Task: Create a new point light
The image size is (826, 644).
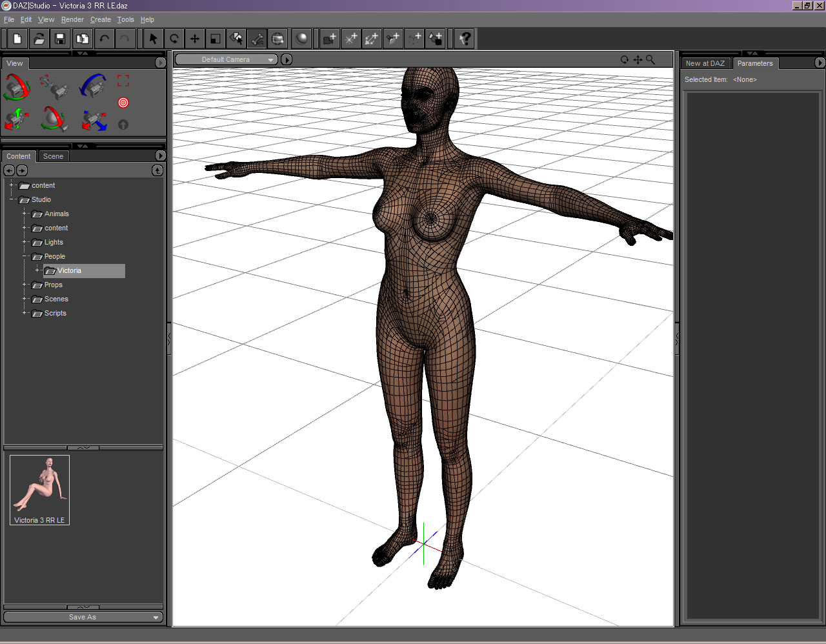Action: (350, 39)
